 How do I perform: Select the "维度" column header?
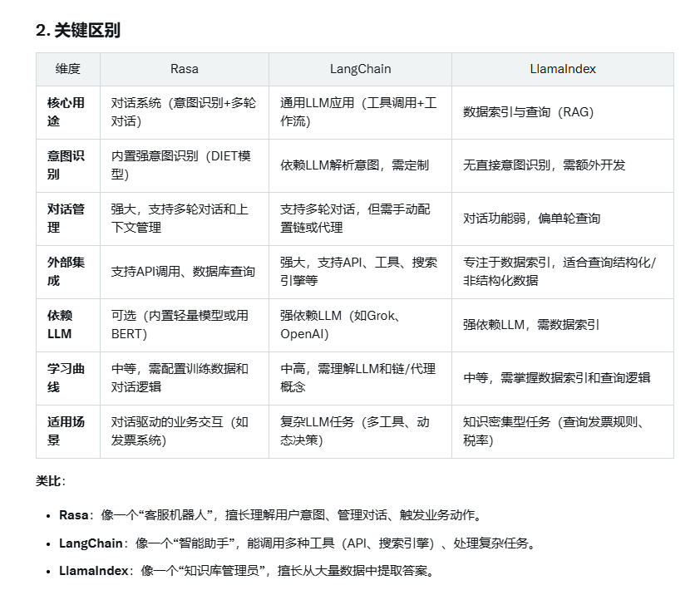[68, 69]
